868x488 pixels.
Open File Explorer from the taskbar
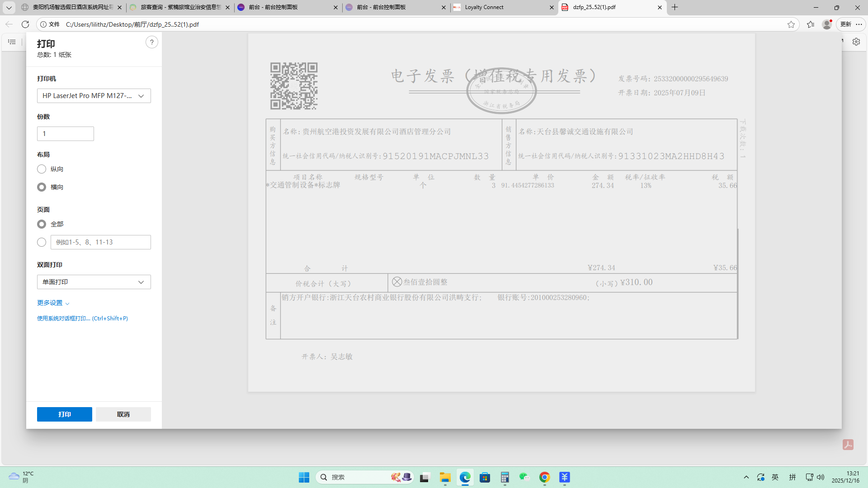pos(445,477)
